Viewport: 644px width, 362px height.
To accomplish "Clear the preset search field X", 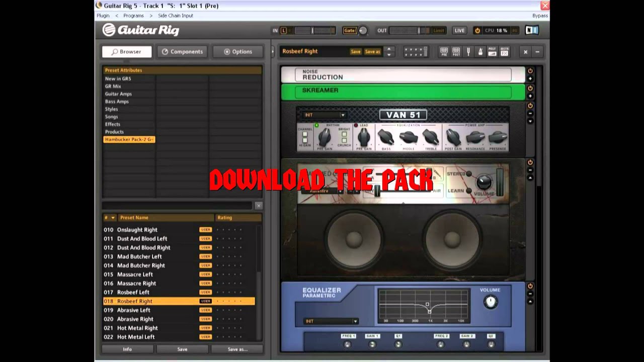I will pyautogui.click(x=258, y=206).
